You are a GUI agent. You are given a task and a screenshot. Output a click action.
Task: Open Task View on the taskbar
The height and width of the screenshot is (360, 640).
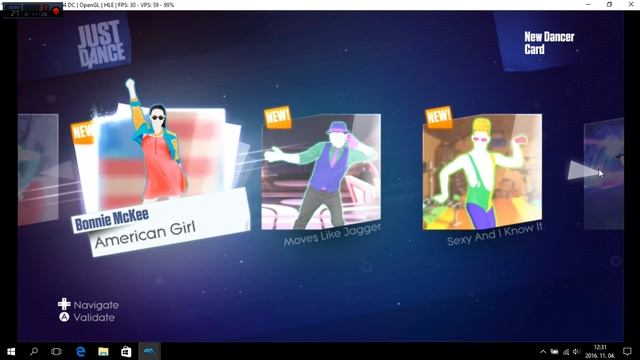point(56,351)
